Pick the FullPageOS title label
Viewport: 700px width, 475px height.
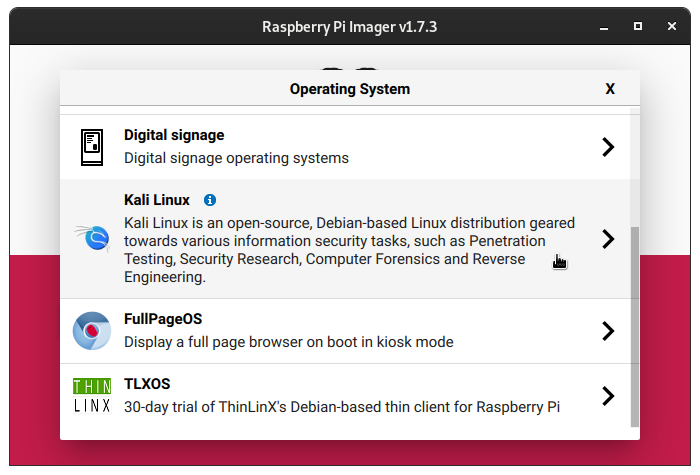(x=163, y=319)
